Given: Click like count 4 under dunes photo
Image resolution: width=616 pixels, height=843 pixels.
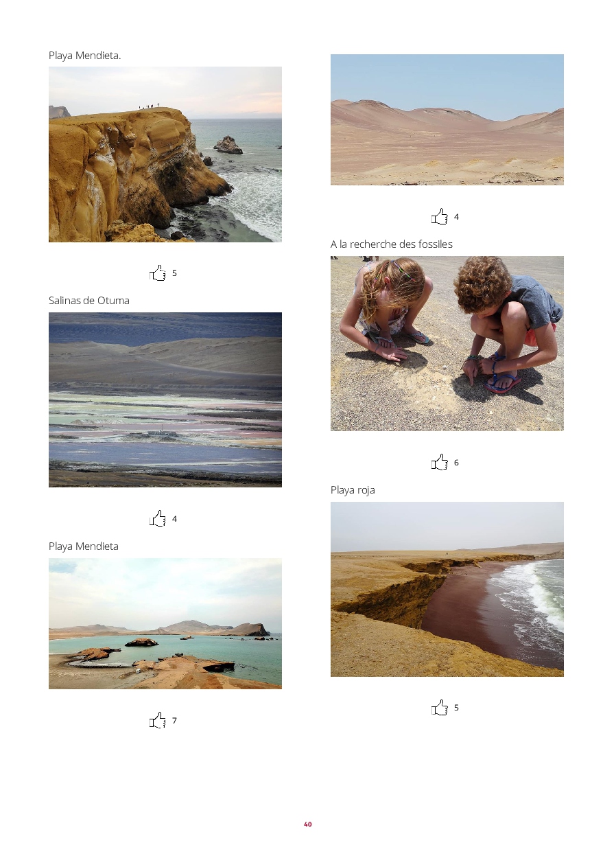Looking at the screenshot, I should point(456,217).
